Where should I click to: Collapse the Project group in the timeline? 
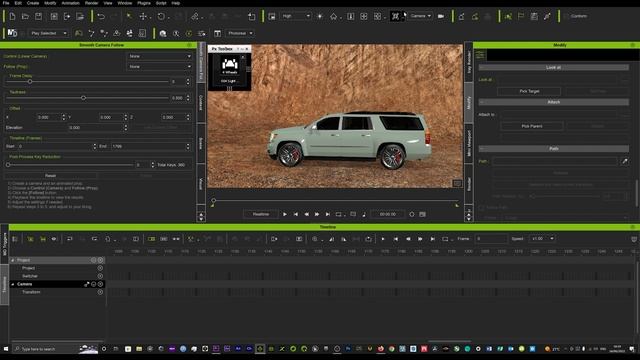tap(13, 260)
